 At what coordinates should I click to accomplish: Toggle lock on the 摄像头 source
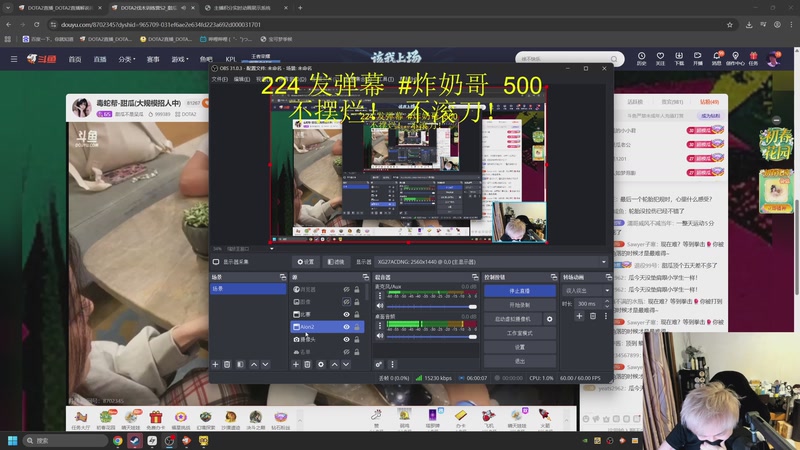(357, 339)
